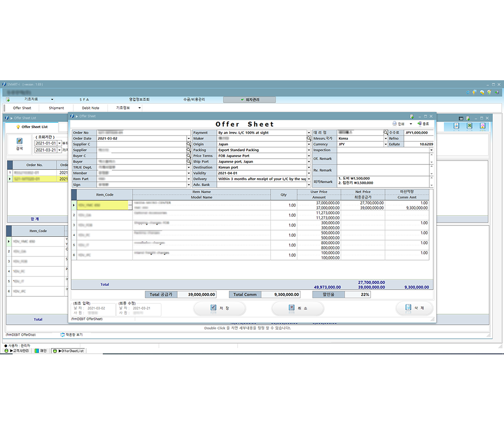The image size is (504, 435).
Task: Expand the Currency JPY dropdown
Action: tap(385, 144)
